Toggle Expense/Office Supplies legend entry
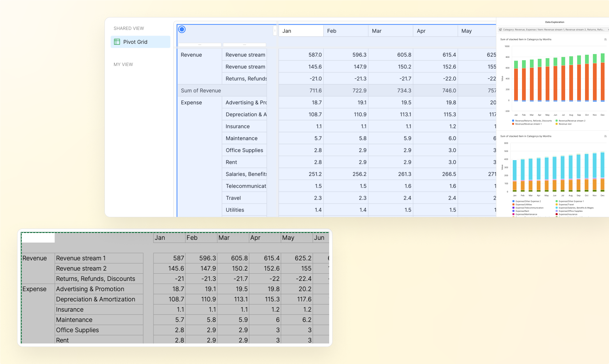The width and height of the screenshot is (609, 364). tap(569, 211)
